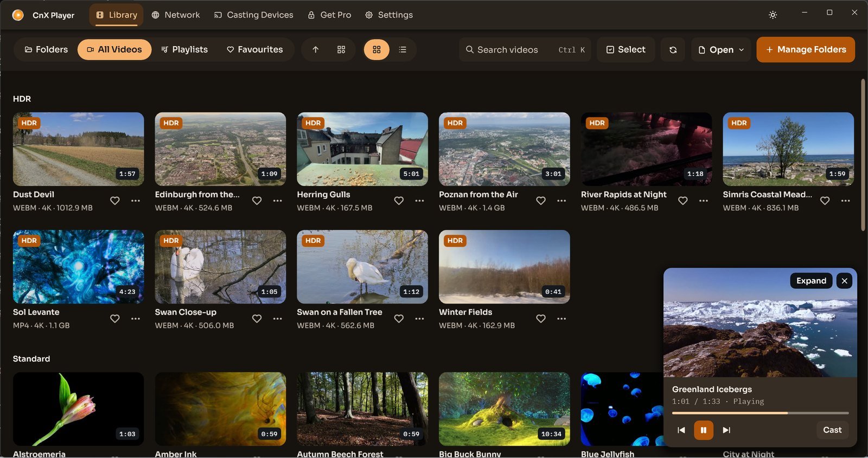Viewport: 868px width, 458px height.
Task: Open more options for Swan Close-up
Action: [x=278, y=319]
